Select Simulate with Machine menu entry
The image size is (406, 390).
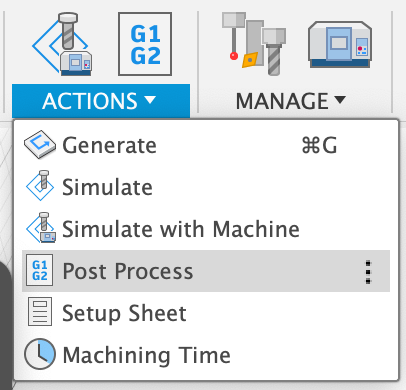pos(206,229)
